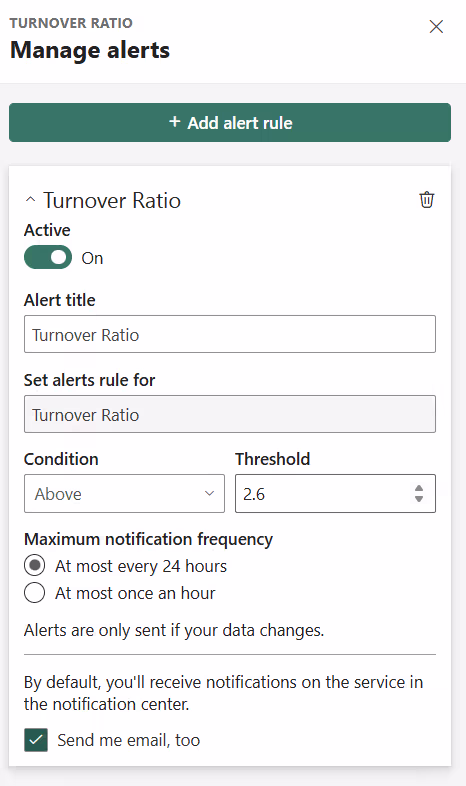Open the Condition dropdown showing Above

pos(124,494)
